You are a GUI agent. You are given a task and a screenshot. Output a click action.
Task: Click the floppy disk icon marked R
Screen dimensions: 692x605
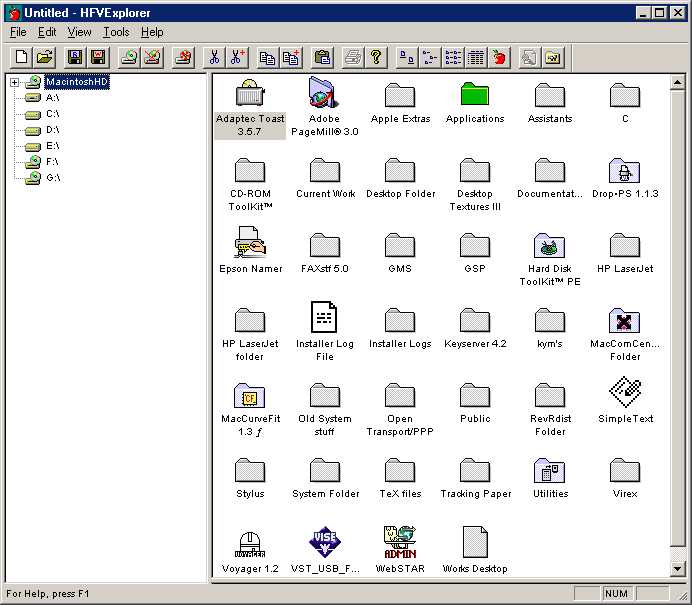(75, 57)
